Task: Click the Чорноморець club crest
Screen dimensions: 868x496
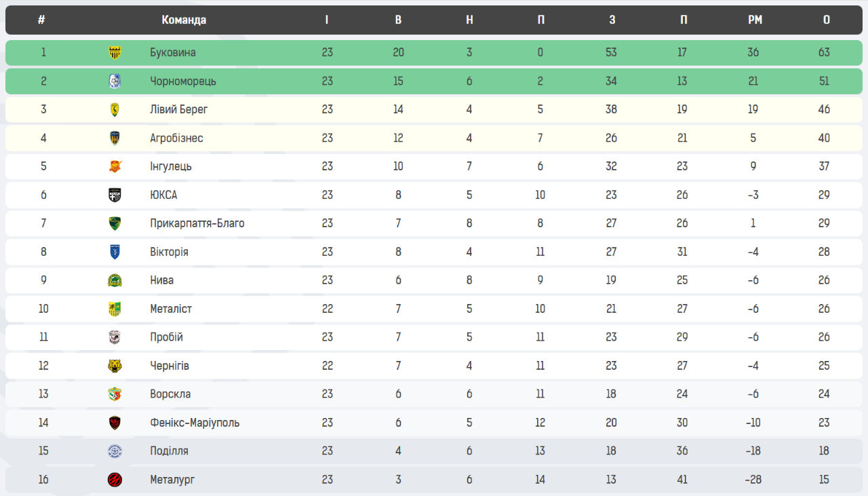Action: click(x=115, y=81)
